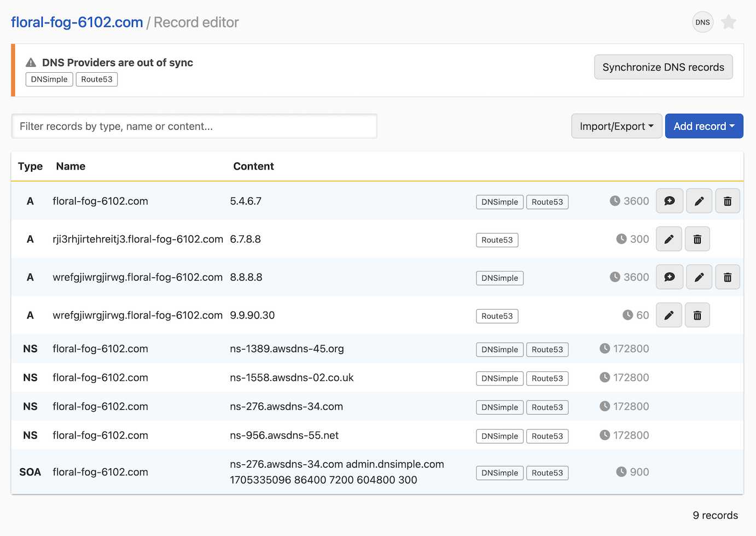
Task: Delete the 6.7.8.8 A record
Action: [697, 239]
